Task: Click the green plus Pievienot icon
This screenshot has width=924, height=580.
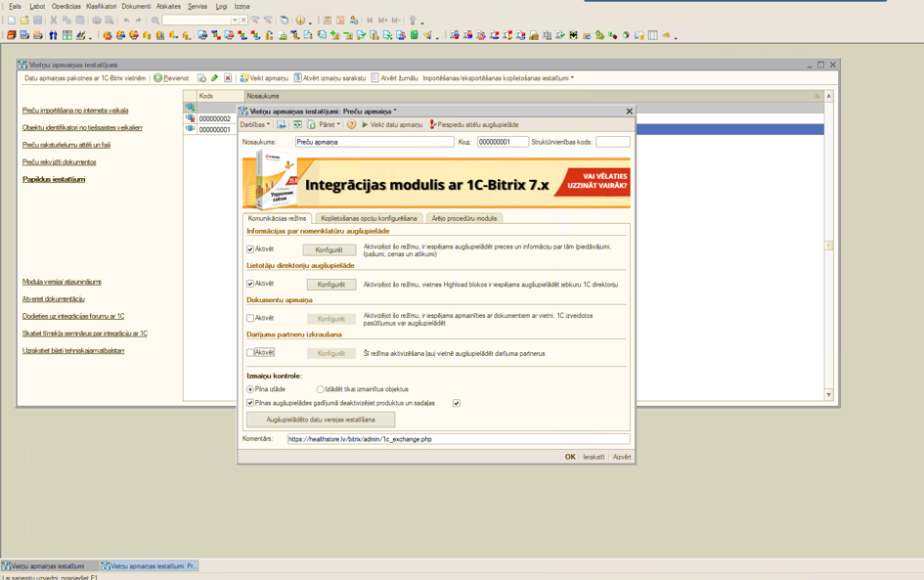Action: click(x=158, y=78)
